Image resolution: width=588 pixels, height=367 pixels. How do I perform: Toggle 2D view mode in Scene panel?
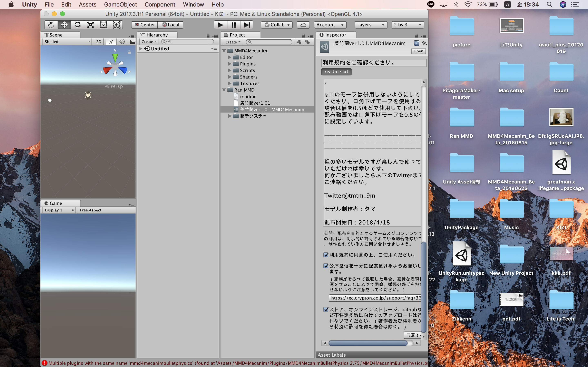coord(98,41)
